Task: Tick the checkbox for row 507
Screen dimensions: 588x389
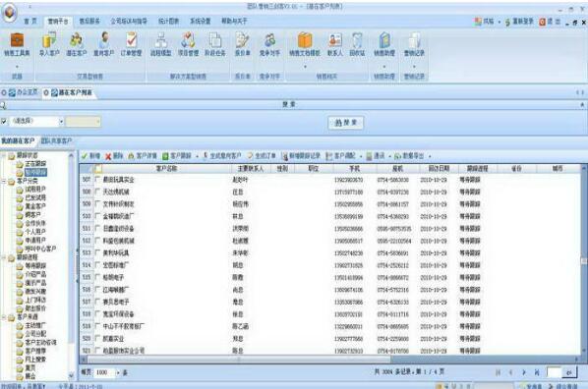Action: pos(98,180)
